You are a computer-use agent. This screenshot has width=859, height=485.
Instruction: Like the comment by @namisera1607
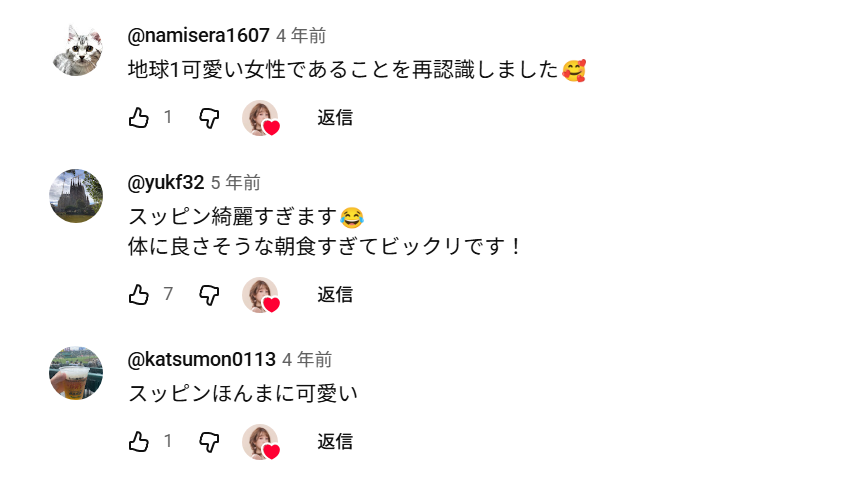point(139,118)
